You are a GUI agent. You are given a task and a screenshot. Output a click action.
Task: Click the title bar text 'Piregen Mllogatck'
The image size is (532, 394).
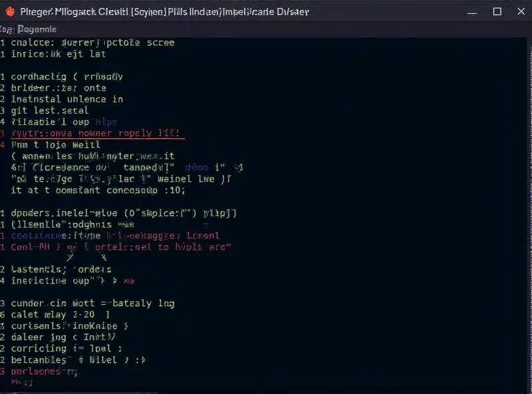[x=58, y=12]
